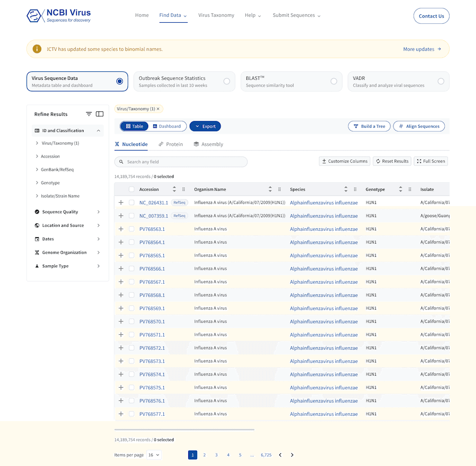Select the Outbreak Sequence Statistics radio option
The height and width of the screenshot is (466, 476).
(x=227, y=81)
